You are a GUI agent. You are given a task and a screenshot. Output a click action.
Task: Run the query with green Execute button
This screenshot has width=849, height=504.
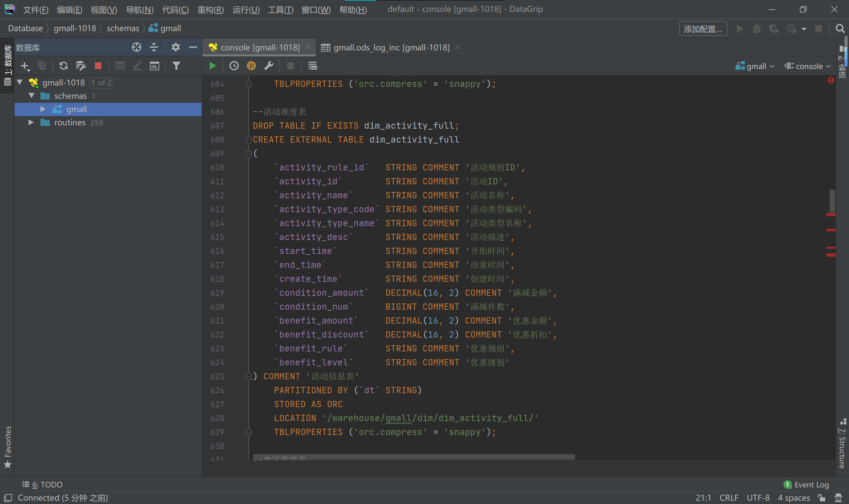[213, 66]
